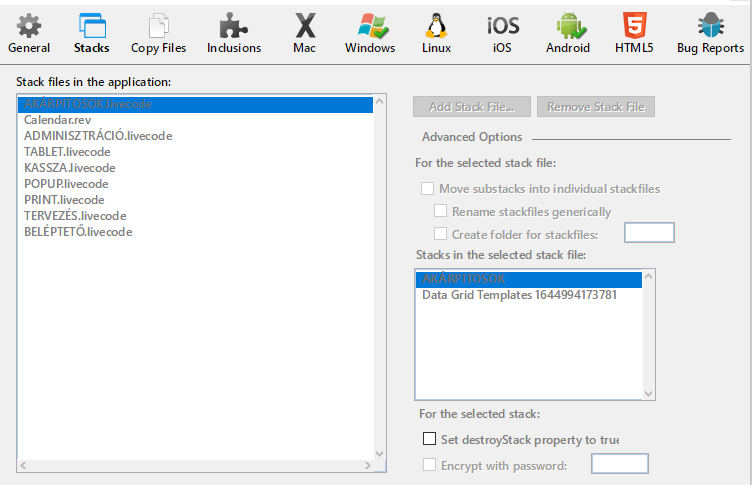Check Rename stackfiles generically option
Screen dimensions: 752x485
(441, 211)
